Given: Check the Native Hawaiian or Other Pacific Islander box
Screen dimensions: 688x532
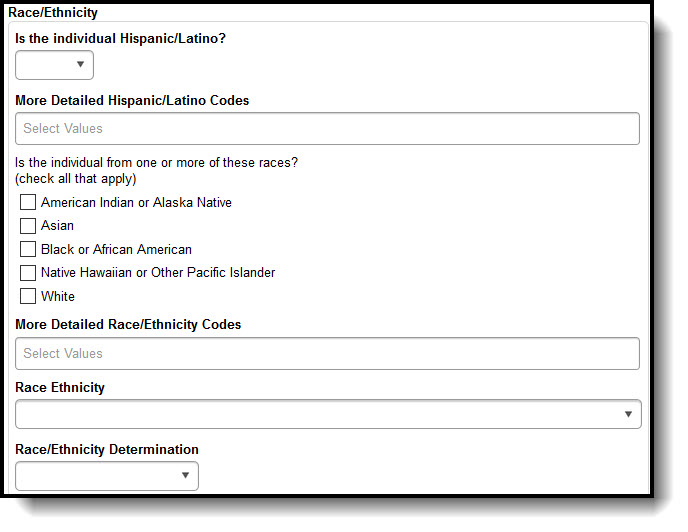Looking at the screenshot, I should click(x=28, y=273).
